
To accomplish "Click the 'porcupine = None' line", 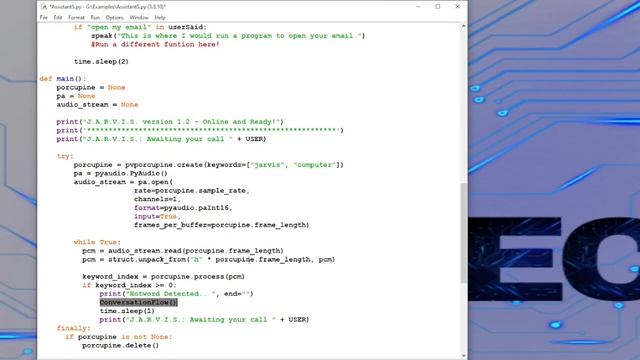I will pyautogui.click(x=91, y=87).
